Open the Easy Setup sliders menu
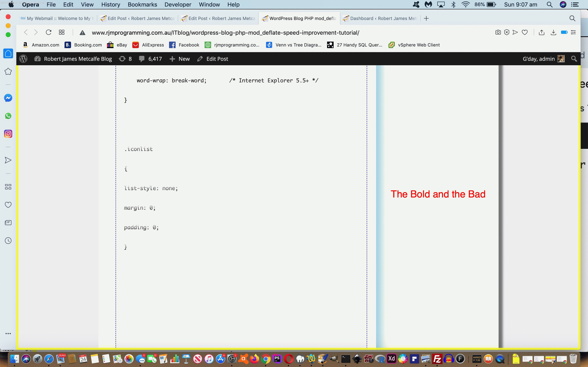 pos(574,32)
